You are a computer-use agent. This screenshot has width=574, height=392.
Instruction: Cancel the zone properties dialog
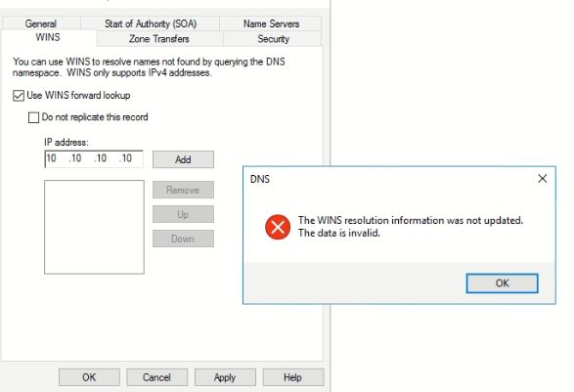tap(156, 377)
